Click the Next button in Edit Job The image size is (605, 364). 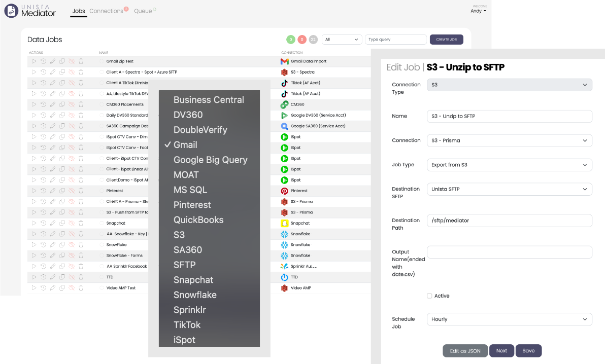click(501, 350)
